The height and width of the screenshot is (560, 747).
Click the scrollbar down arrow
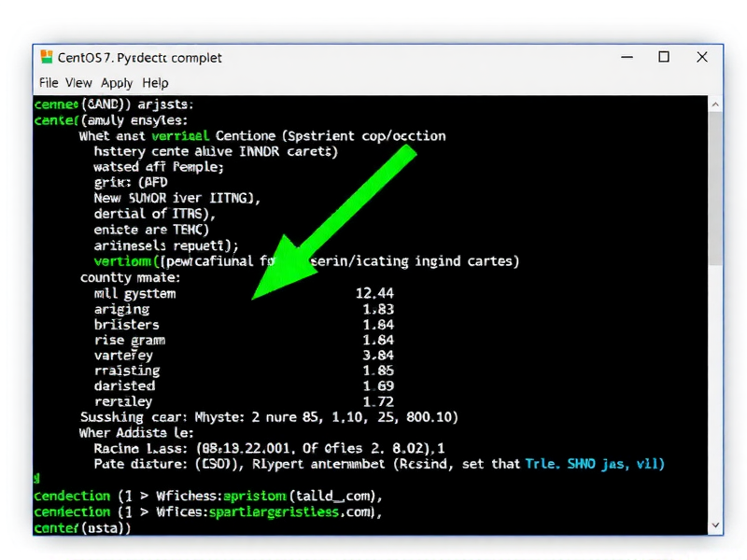pyautogui.click(x=715, y=526)
